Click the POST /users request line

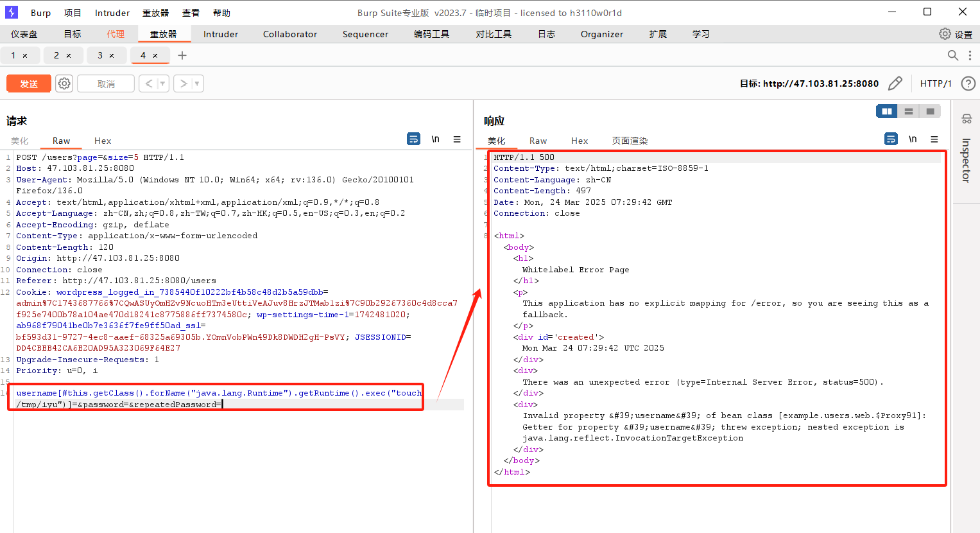[100, 157]
